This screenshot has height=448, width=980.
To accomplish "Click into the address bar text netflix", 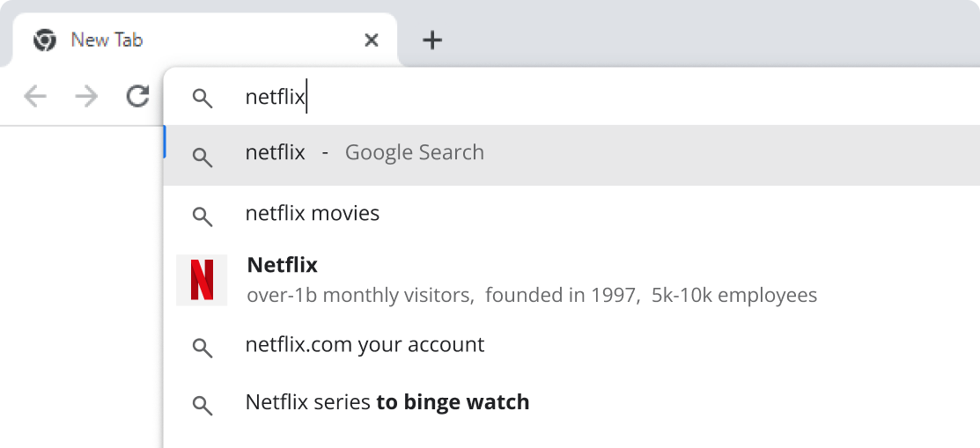I will [275, 98].
